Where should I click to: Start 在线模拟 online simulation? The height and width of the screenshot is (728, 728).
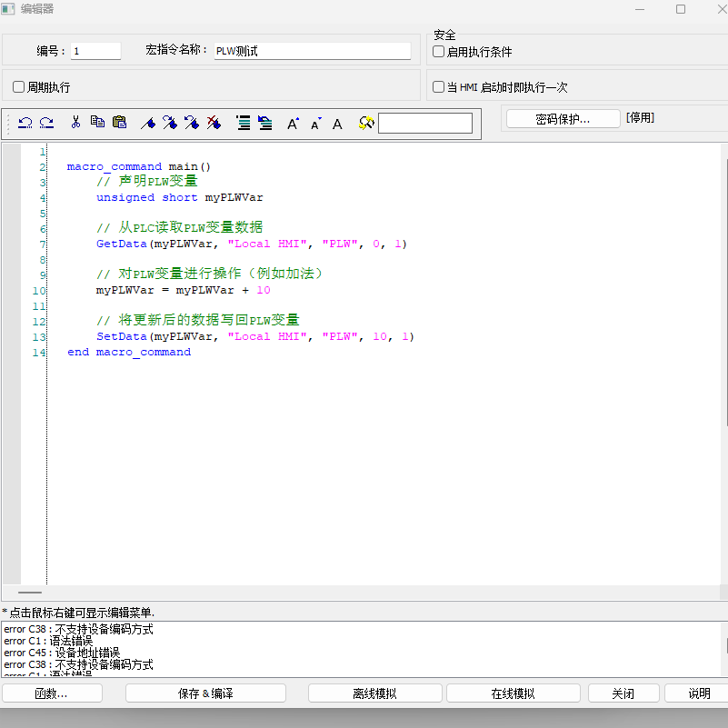513,693
